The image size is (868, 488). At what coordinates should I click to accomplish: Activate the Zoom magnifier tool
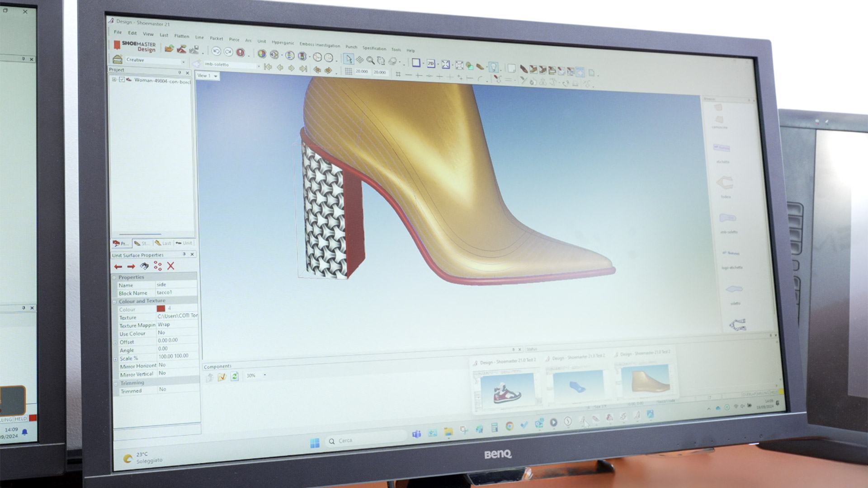click(x=371, y=59)
